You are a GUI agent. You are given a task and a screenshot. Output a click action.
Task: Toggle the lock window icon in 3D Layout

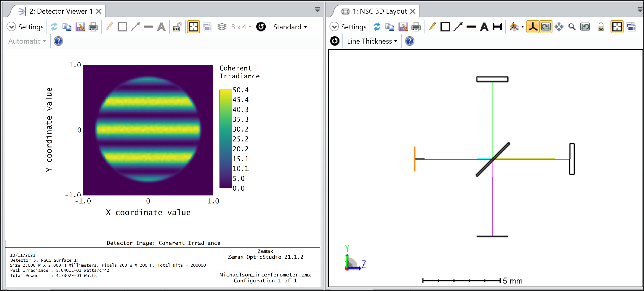click(601, 27)
